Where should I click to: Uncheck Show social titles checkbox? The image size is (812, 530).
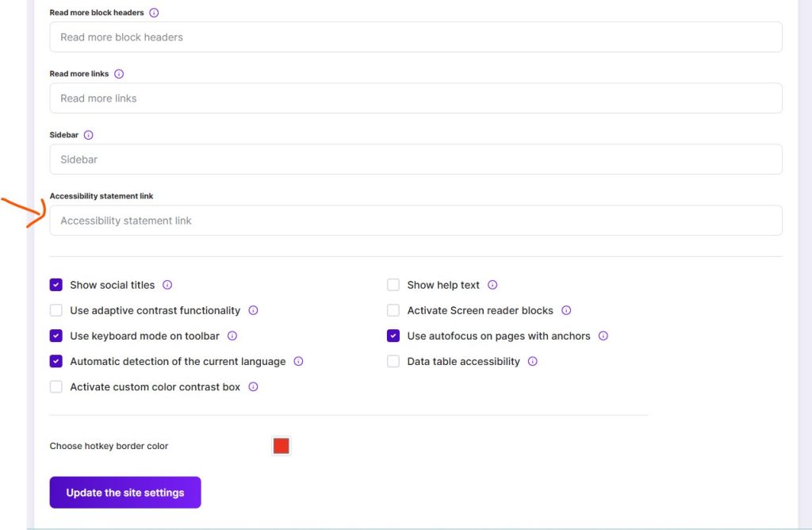point(56,285)
